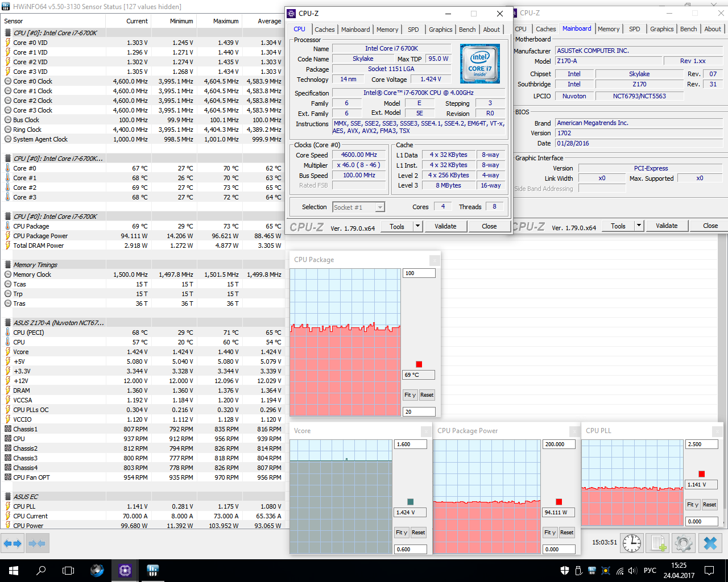This screenshot has width=728, height=582.
Task: Click HWiNFO's blue left-right expand arrows button
Action: 12,543
